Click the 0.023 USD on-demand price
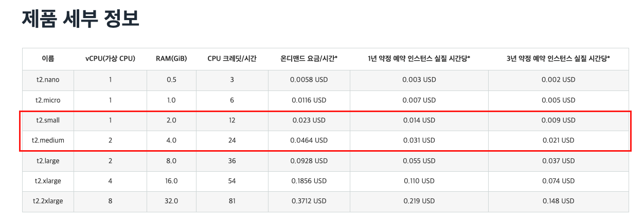 [309, 120]
